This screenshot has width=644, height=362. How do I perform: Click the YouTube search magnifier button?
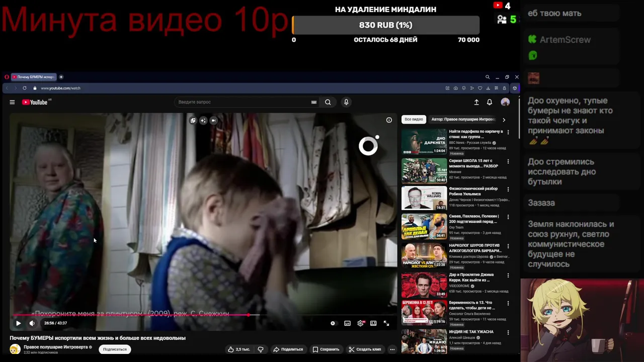point(328,102)
